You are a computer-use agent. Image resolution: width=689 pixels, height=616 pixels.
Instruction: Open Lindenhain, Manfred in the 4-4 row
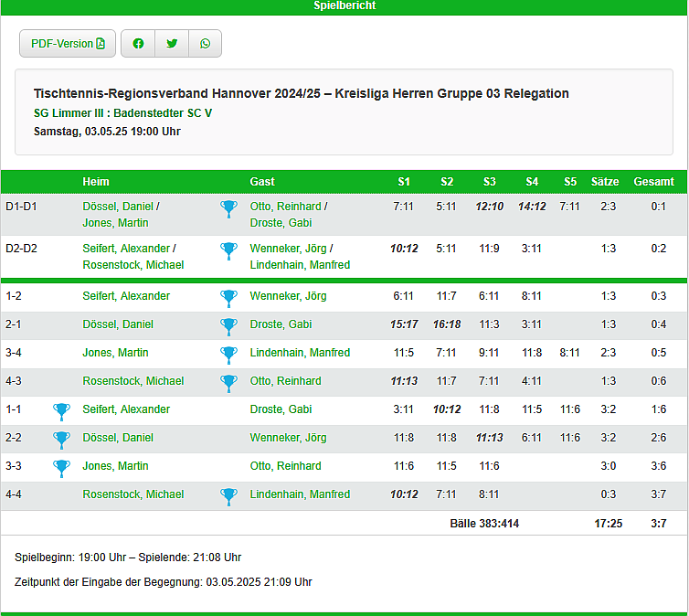point(300,494)
